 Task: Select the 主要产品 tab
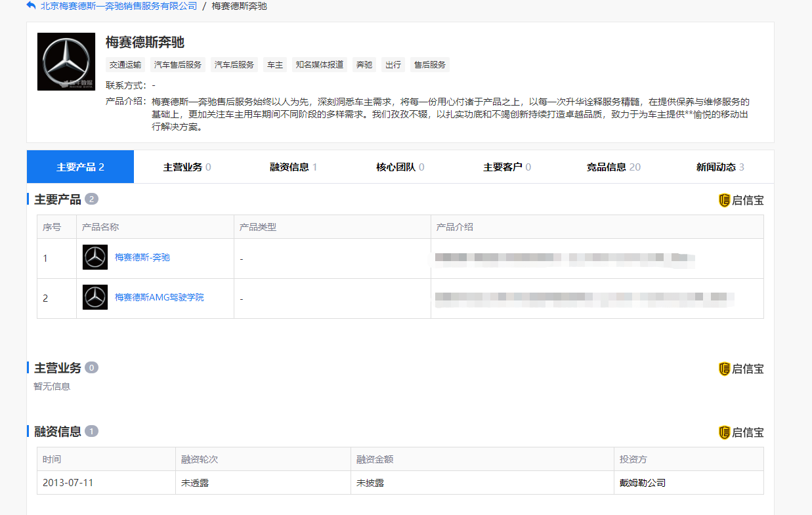pyautogui.click(x=80, y=167)
